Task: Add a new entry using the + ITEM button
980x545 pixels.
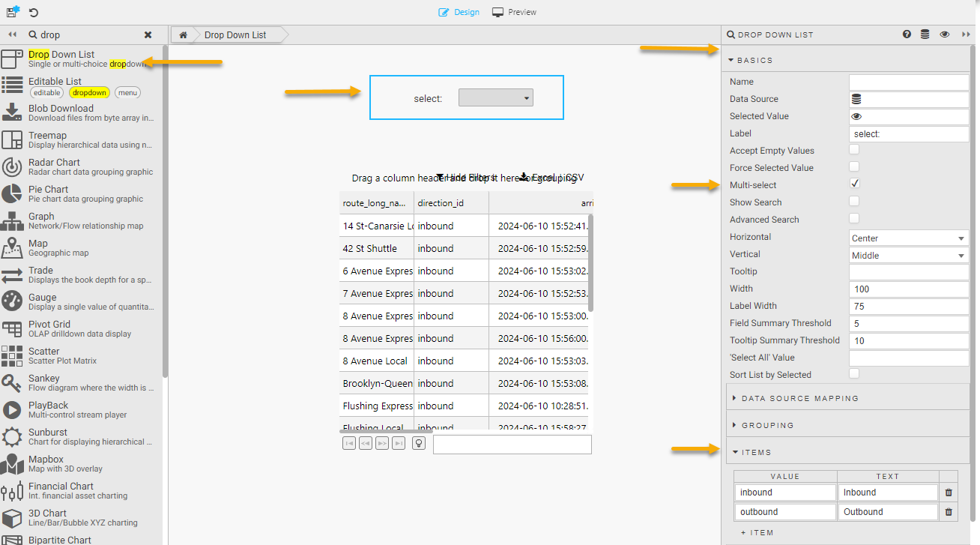Action: 757,532
